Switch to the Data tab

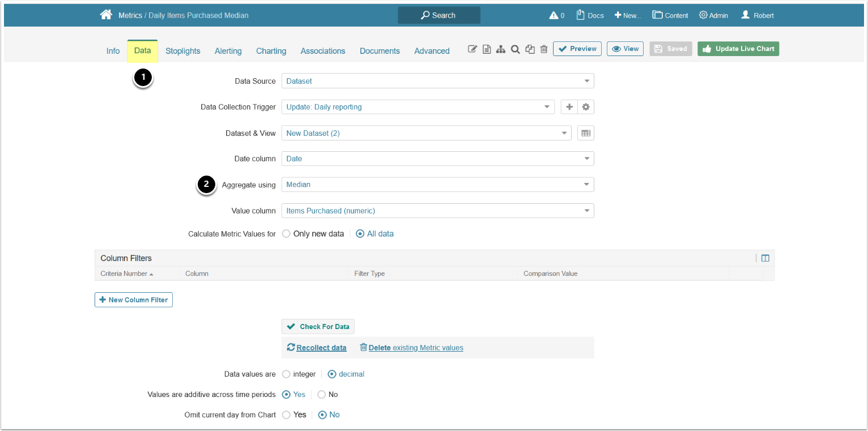(143, 50)
